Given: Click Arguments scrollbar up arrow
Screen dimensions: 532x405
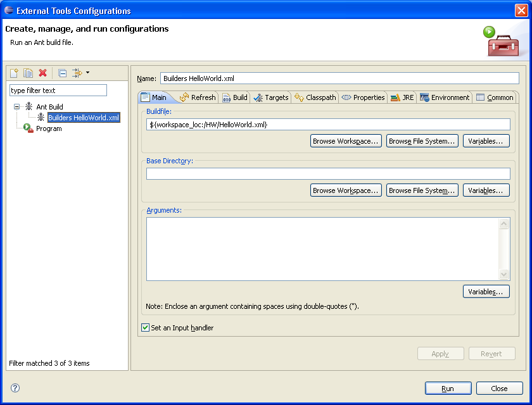Looking at the screenshot, I should point(504,223).
